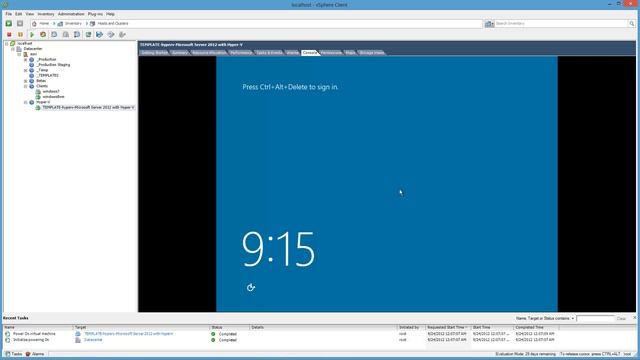Click the gray Forward navigation button
The width and height of the screenshot is (640, 360).
coord(20,24)
